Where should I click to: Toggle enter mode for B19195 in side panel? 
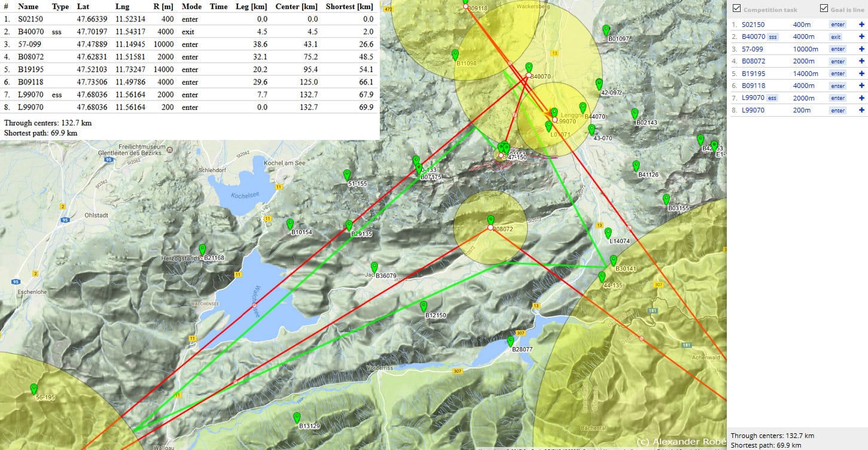(x=837, y=74)
